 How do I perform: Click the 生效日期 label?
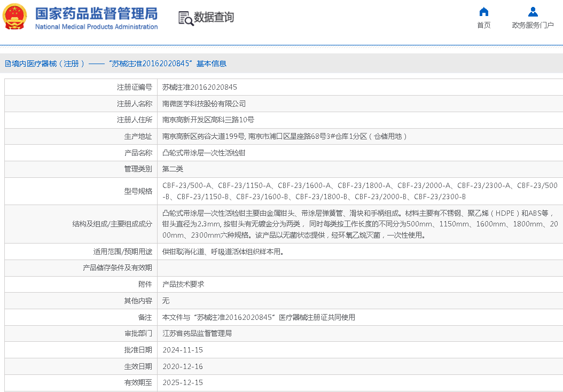138,366
